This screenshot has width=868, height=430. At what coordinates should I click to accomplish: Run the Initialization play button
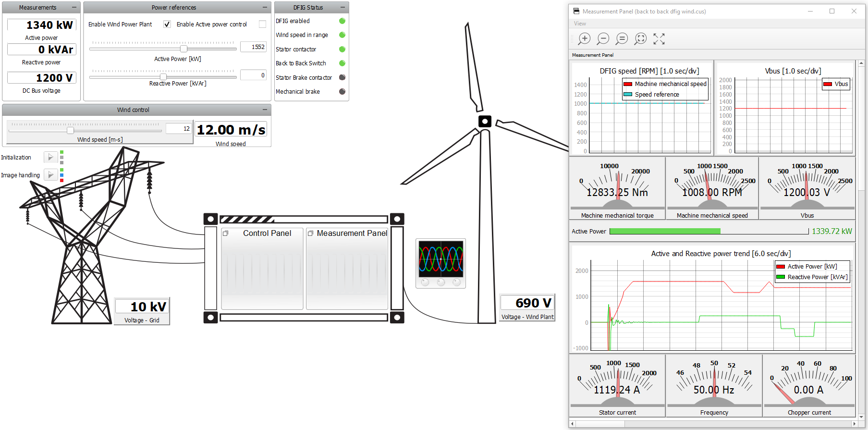[x=50, y=157]
